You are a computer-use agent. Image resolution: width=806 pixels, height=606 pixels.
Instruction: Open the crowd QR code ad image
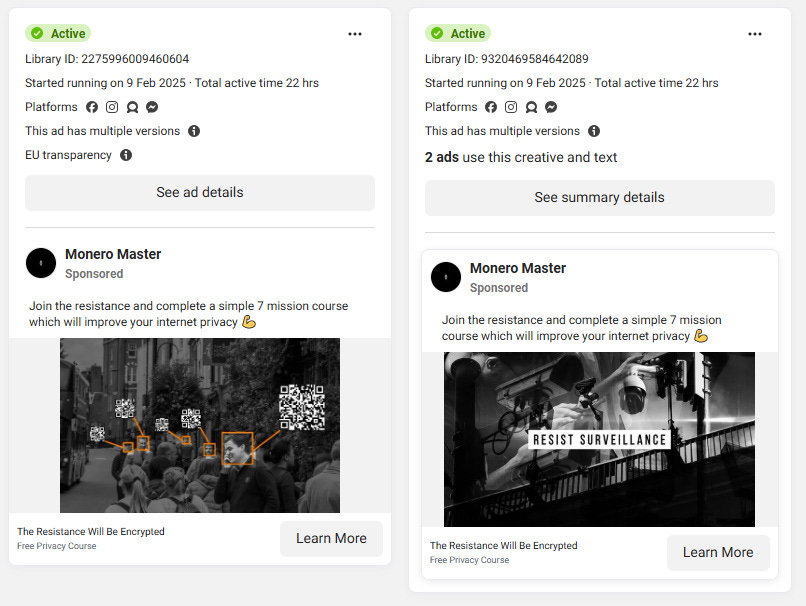pyautogui.click(x=200, y=425)
